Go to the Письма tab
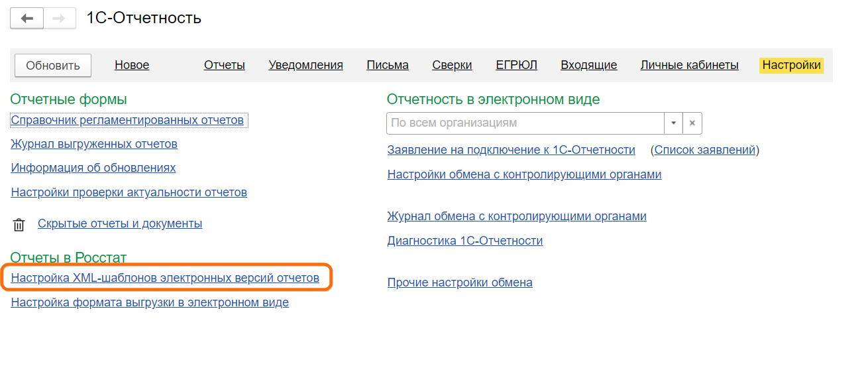This screenshot has height=378, width=868. [x=388, y=65]
